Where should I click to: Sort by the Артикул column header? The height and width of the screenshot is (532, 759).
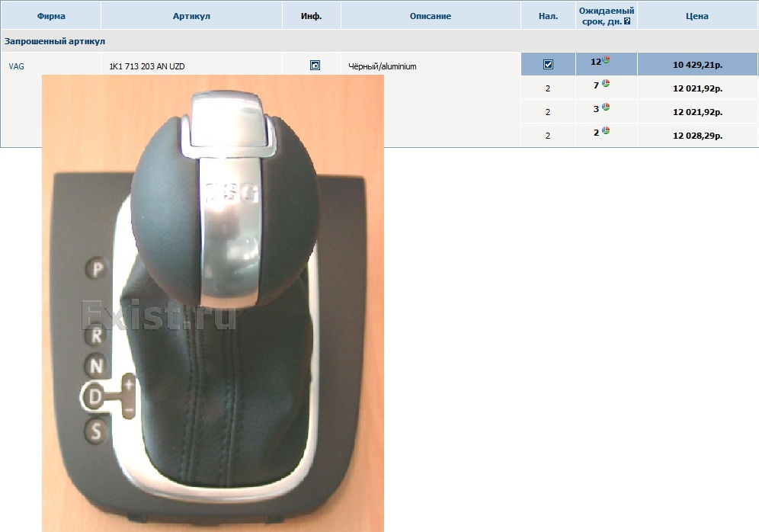click(191, 16)
